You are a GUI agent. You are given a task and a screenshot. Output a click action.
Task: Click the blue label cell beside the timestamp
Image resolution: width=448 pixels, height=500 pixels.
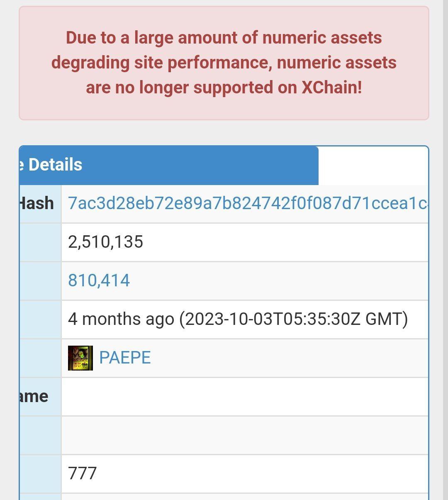click(x=40, y=320)
